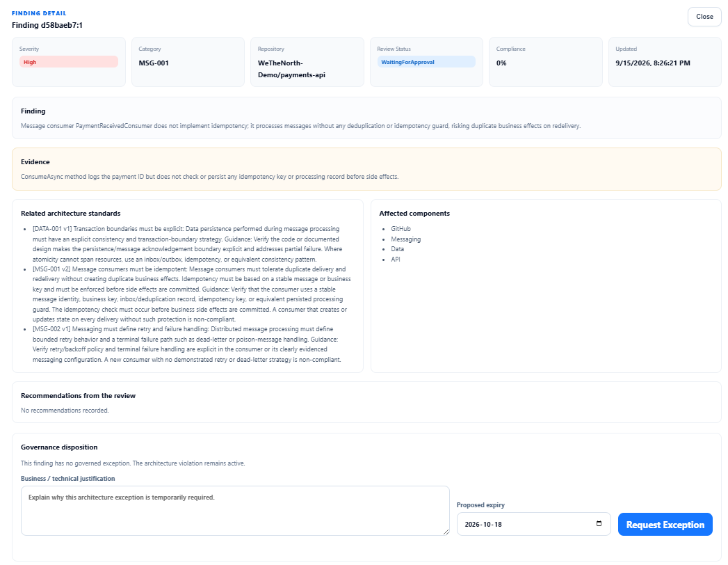This screenshot has width=728, height=565.
Task: Select the High severity badge
Action: coord(69,62)
